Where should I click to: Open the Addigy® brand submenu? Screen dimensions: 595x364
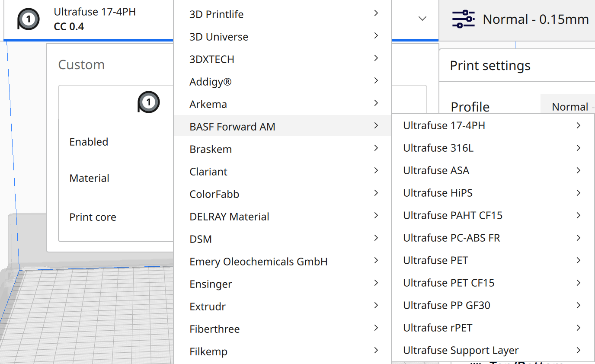coord(282,81)
